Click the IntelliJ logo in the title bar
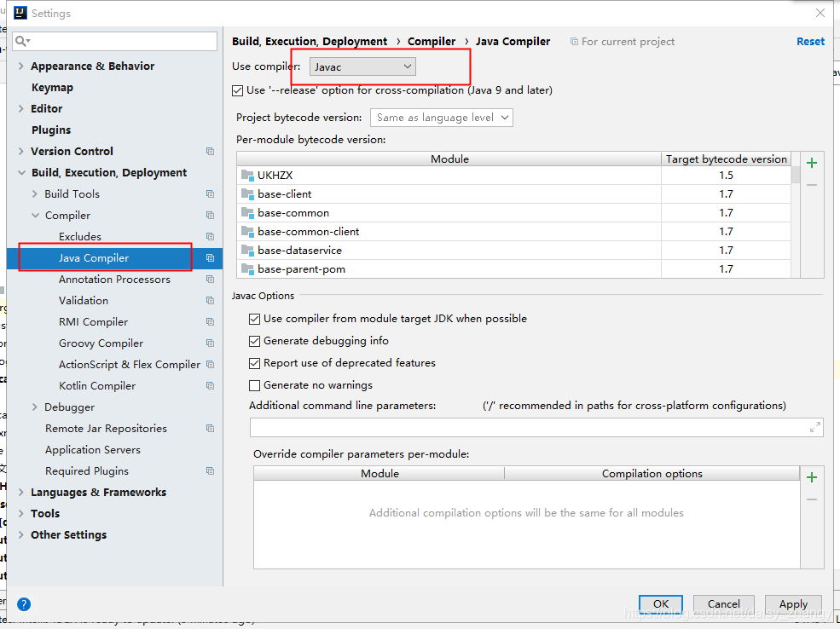The height and width of the screenshot is (629, 840). 20,13
